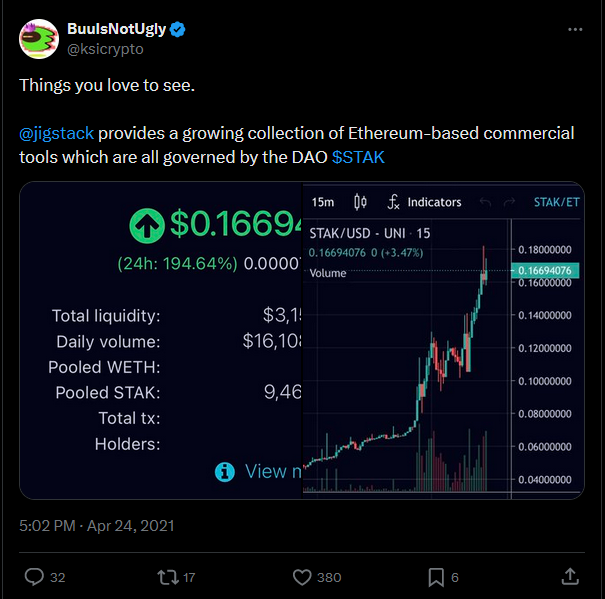Open the three-dot more options menu
This screenshot has width=605, height=599.
pyautogui.click(x=575, y=30)
